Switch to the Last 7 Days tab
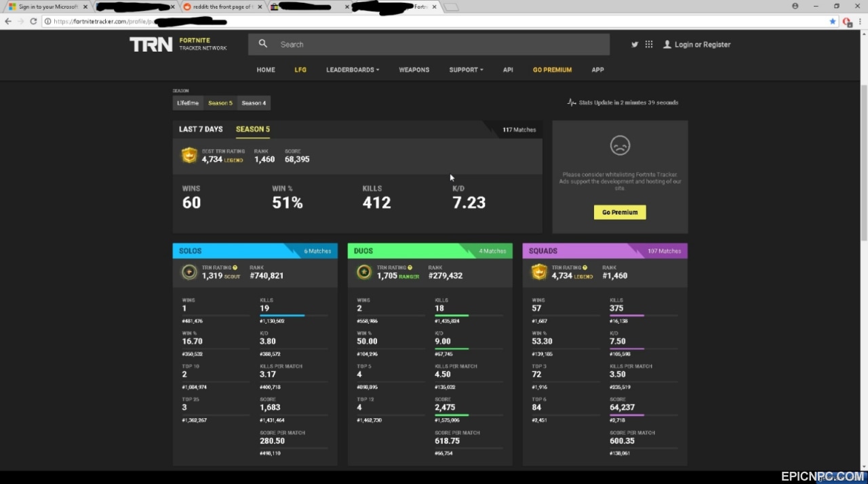This screenshot has height=484, width=868. pyautogui.click(x=201, y=129)
